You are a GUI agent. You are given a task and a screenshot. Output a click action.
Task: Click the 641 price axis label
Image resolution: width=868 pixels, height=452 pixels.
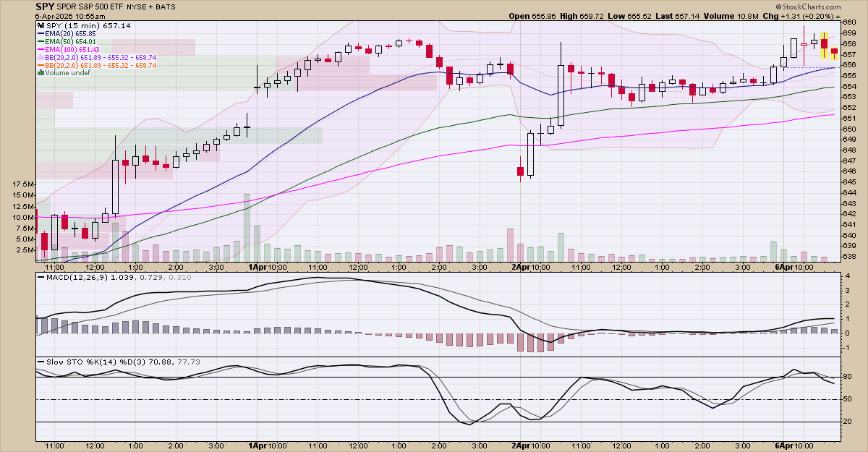[851, 224]
